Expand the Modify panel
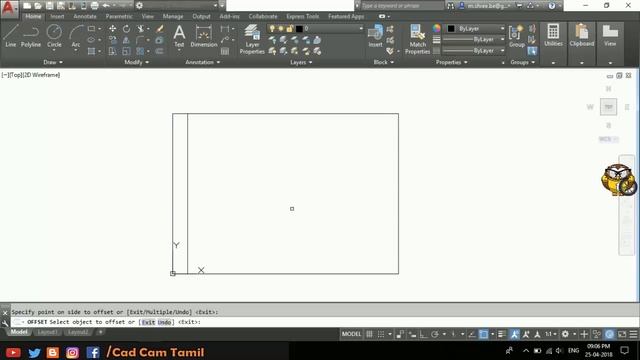Viewport: 640px width, 360px height. coord(136,62)
